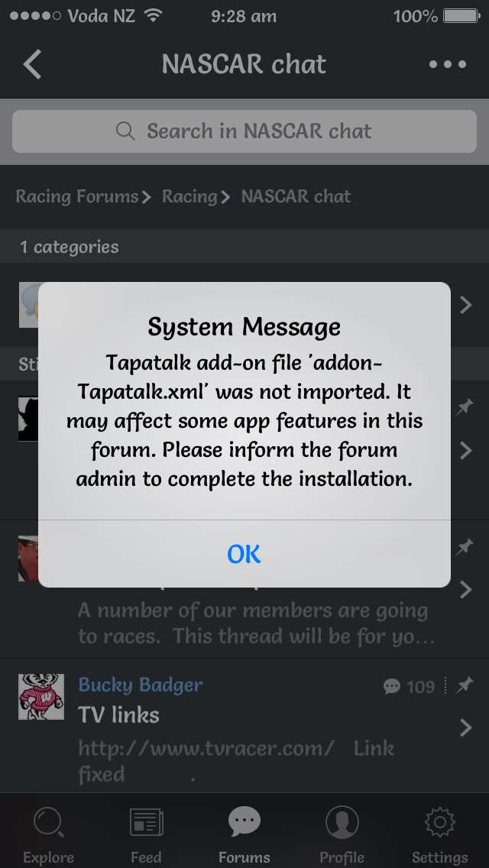Open the Explore tab
The height and width of the screenshot is (868, 489).
[49, 834]
